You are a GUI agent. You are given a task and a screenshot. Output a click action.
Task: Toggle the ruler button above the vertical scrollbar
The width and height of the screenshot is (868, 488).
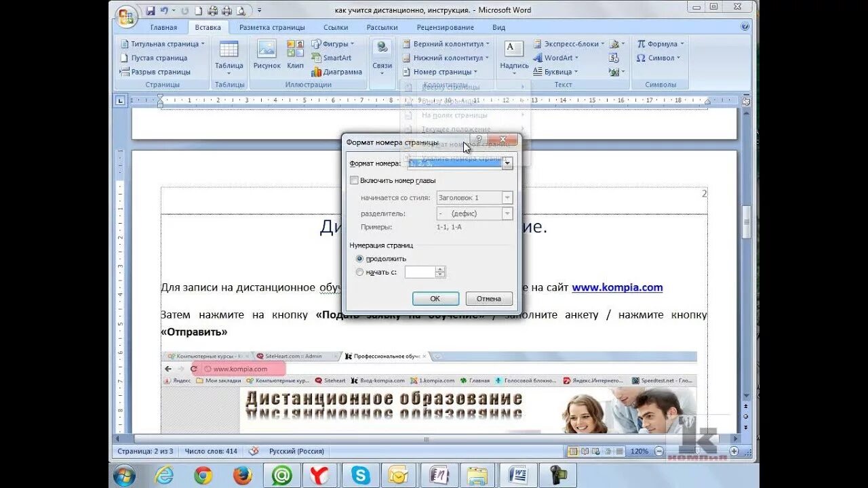coord(746,101)
